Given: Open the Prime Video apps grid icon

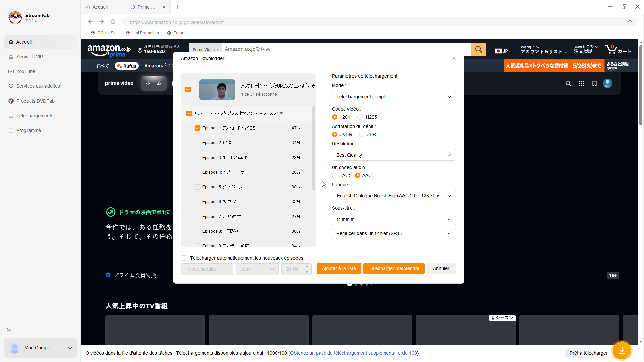Looking at the screenshot, I should tap(581, 83).
